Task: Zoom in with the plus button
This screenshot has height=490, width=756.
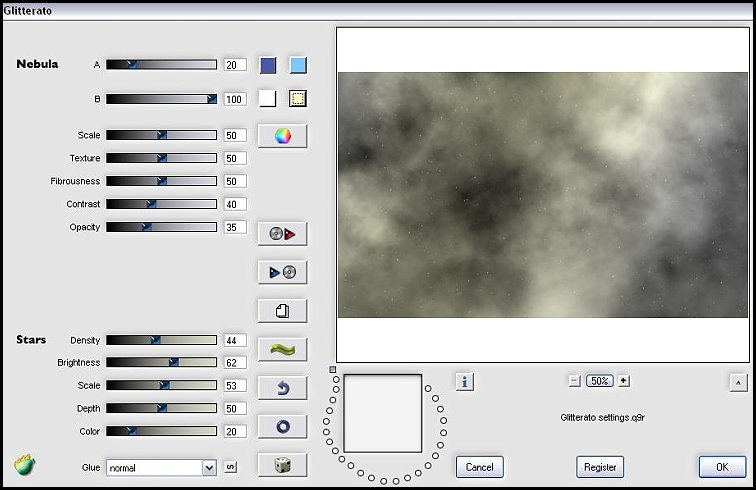Action: [624, 380]
